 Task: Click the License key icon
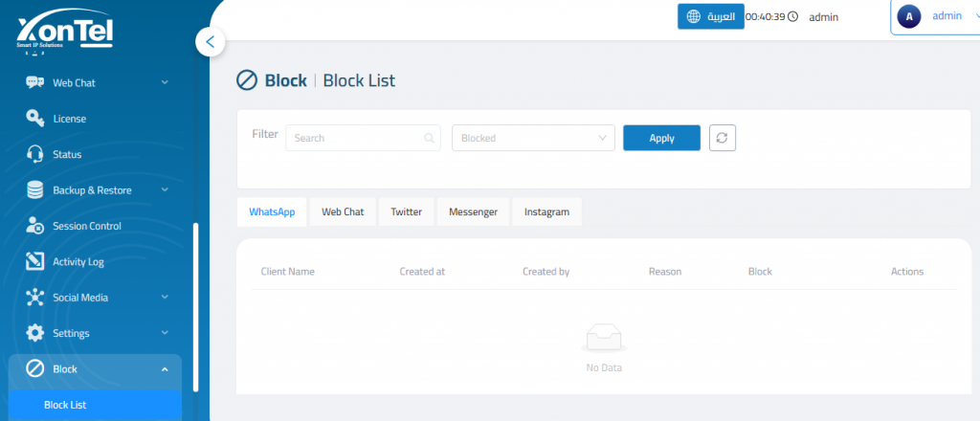pos(35,118)
